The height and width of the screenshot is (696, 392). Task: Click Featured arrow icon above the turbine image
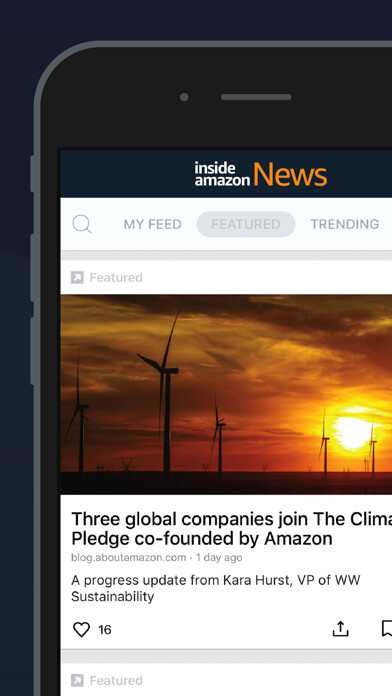[x=77, y=278]
